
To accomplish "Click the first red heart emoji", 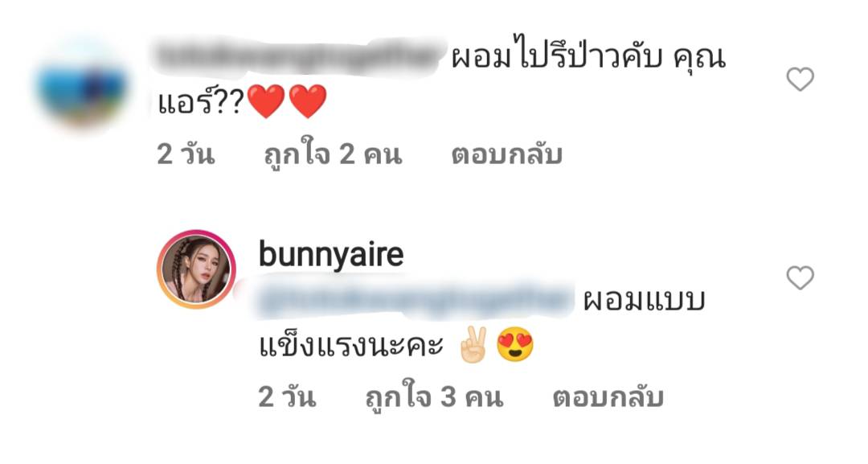I will tap(266, 101).
